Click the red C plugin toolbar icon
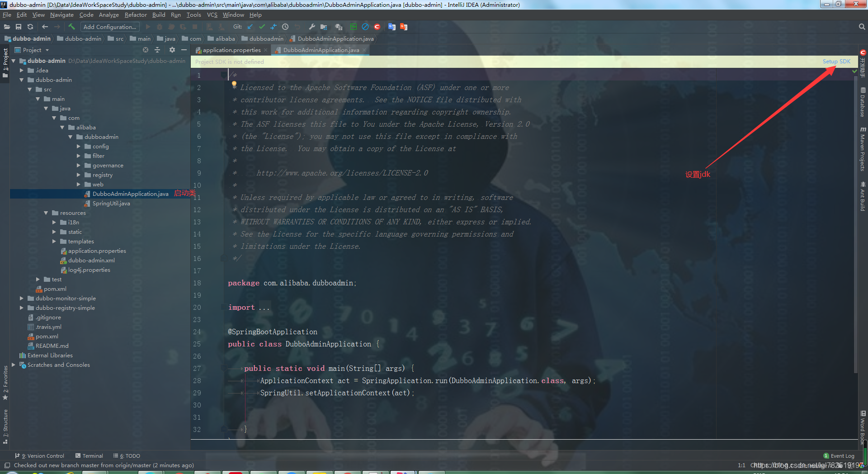Image resolution: width=868 pixels, height=474 pixels. click(377, 27)
